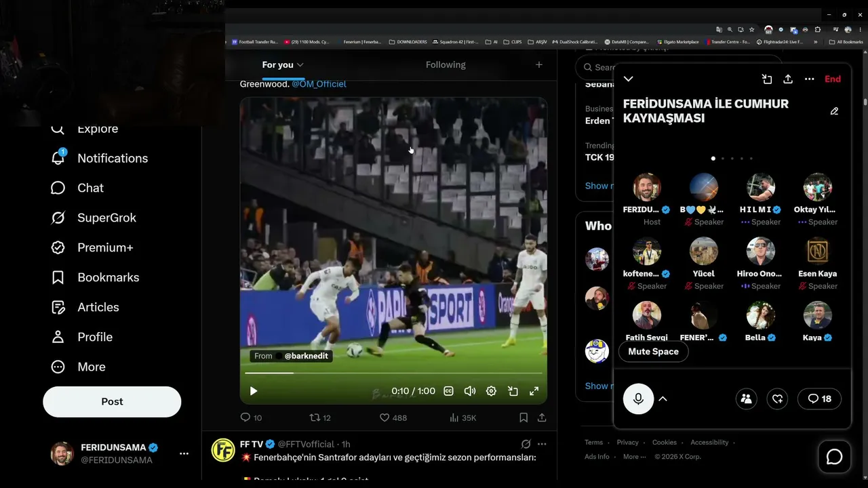Open video playback settings gear
The height and width of the screenshot is (488, 868).
tap(491, 391)
